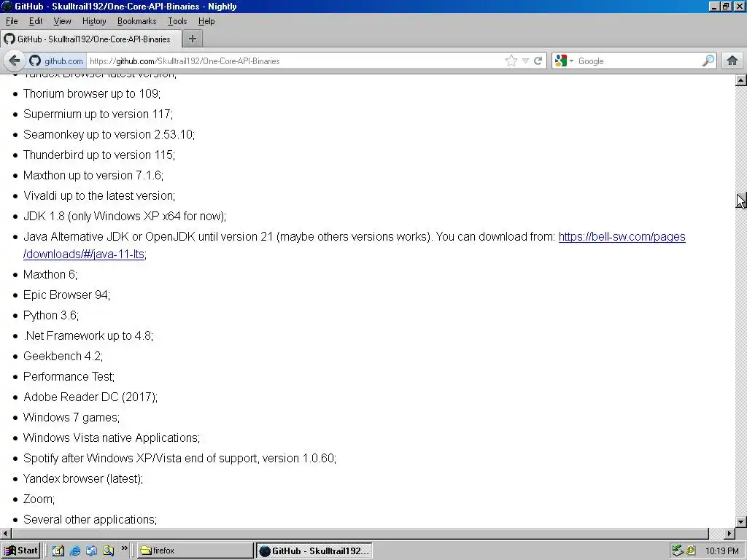Screen dimensions: 747x560
Task: Click the Outlook Express Quick Launch icon
Action: tap(91, 551)
